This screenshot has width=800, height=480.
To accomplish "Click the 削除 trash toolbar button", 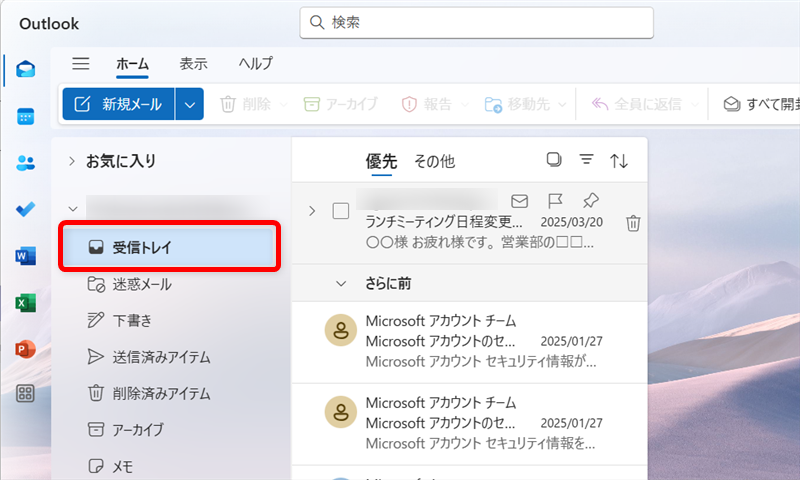I will (245, 104).
